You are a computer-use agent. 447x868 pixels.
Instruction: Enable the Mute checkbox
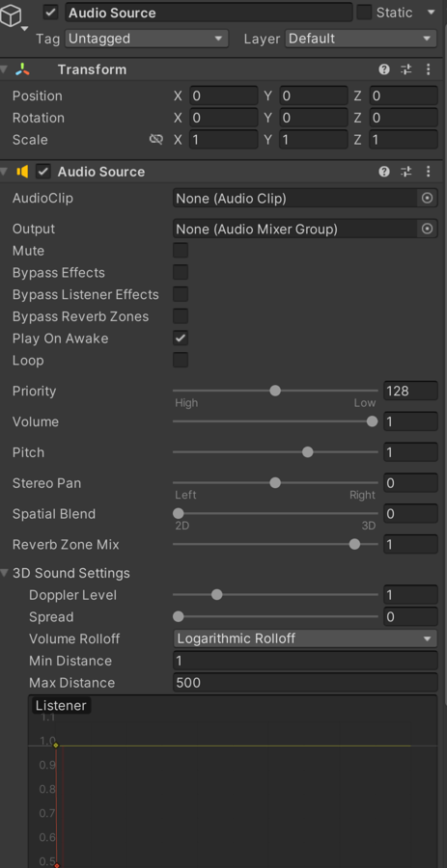click(x=181, y=250)
